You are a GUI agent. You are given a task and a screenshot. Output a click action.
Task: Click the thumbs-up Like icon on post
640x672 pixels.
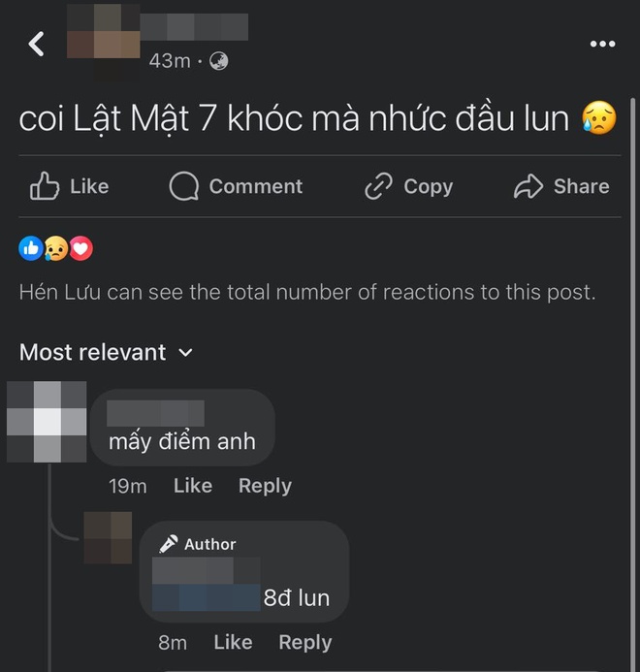pos(45,186)
